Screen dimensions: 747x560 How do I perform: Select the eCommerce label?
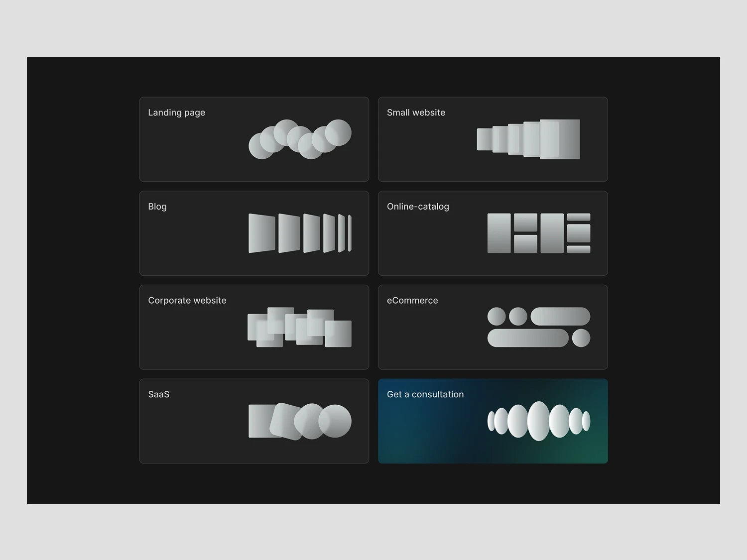[413, 300]
